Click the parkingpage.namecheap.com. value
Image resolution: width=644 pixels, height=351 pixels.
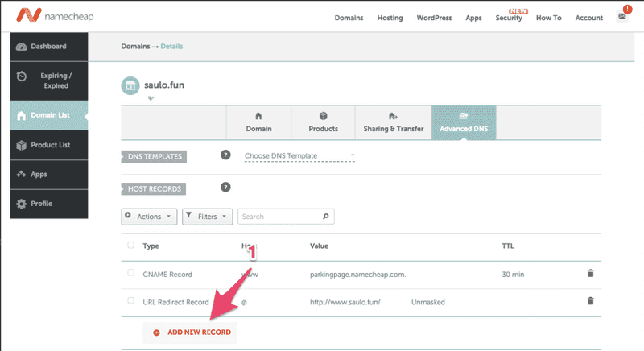tap(357, 275)
